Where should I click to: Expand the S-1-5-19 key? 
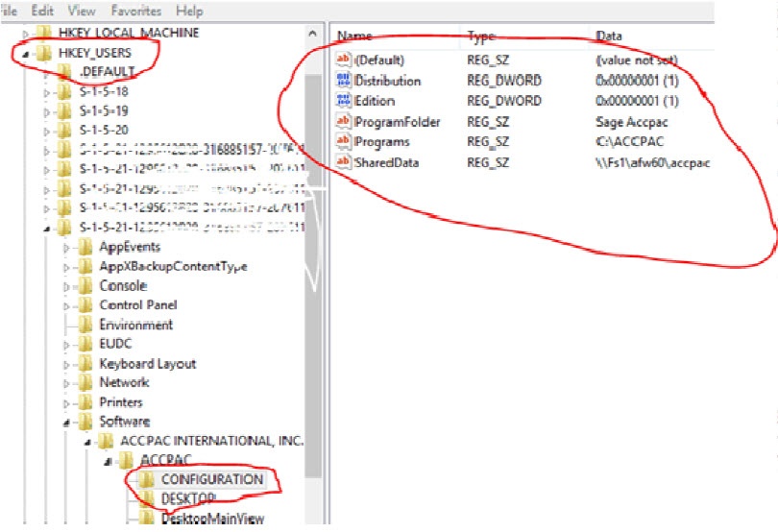(x=47, y=111)
